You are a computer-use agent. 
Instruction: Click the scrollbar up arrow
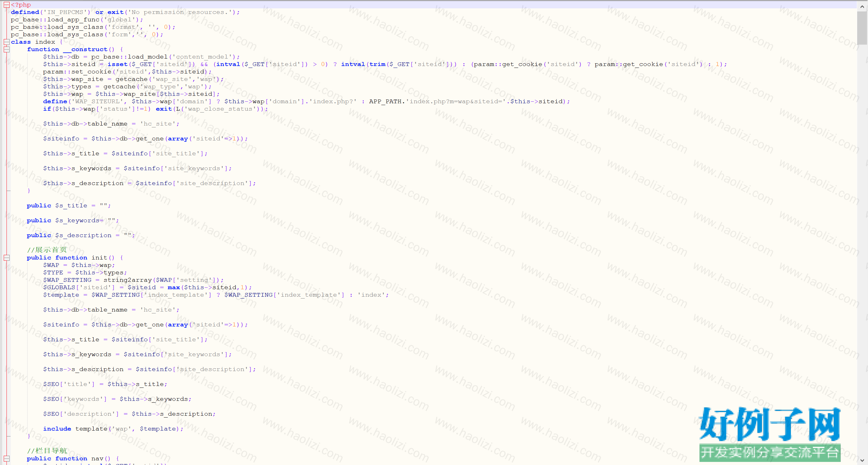862,6
